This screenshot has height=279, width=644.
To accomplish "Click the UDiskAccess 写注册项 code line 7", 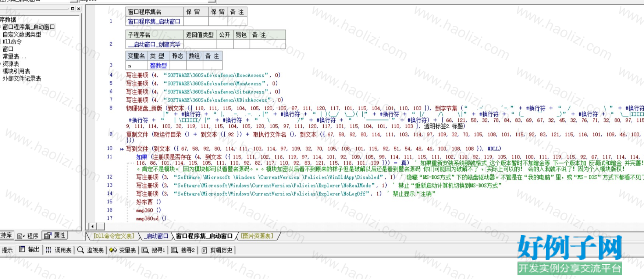I will tap(204, 100).
